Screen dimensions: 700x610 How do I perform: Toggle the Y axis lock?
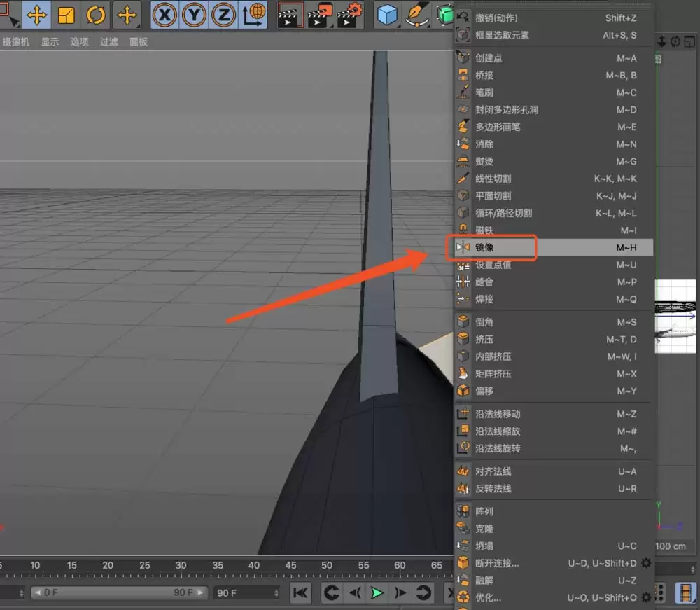point(194,14)
